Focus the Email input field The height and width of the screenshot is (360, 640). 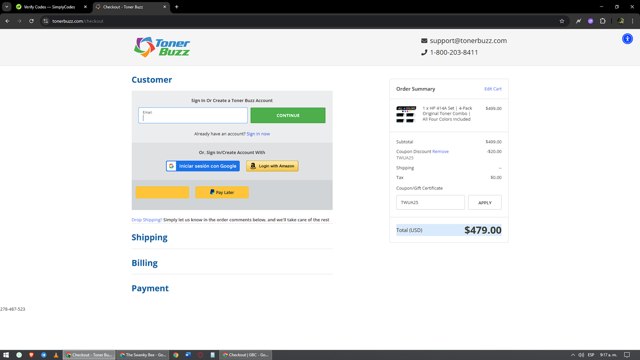193,115
